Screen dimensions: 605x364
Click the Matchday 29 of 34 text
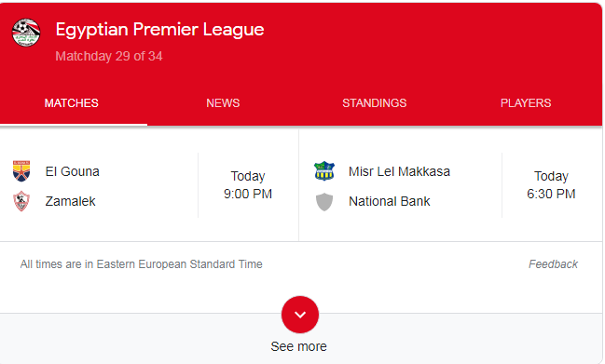[x=109, y=56]
